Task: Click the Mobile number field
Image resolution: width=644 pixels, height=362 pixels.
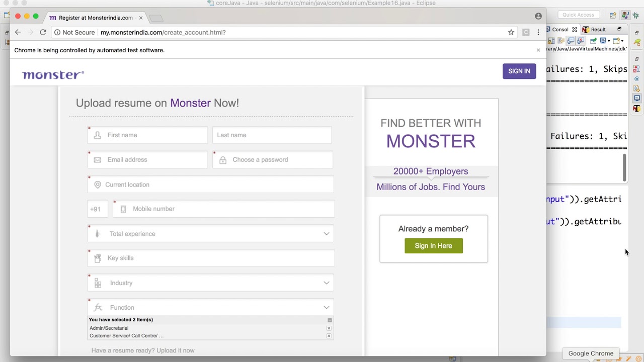Action: (x=223, y=209)
